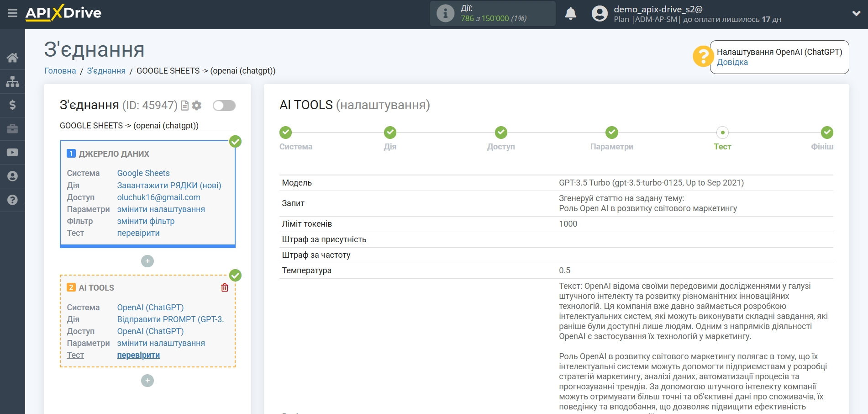Open the user profile sidebar icon
The width and height of the screenshot is (868, 414).
[12, 176]
